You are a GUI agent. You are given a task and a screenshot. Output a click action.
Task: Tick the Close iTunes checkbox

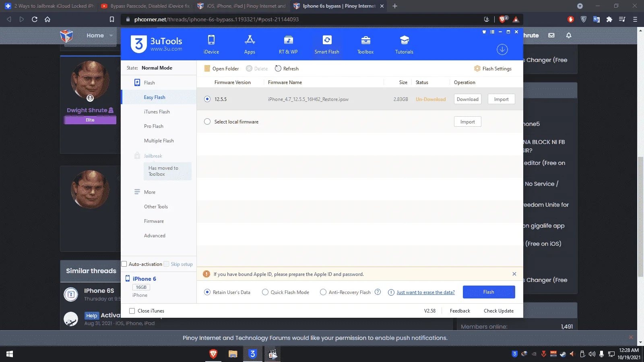(132, 311)
